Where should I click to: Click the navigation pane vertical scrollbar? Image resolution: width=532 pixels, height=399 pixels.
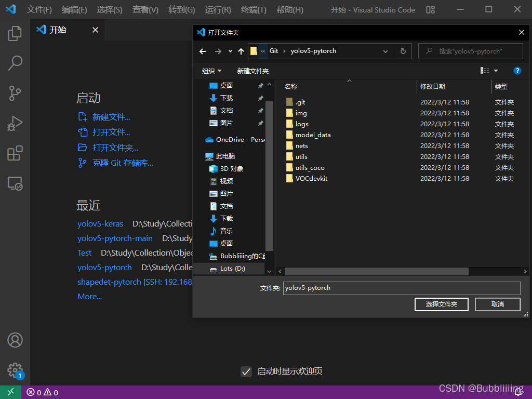click(269, 176)
